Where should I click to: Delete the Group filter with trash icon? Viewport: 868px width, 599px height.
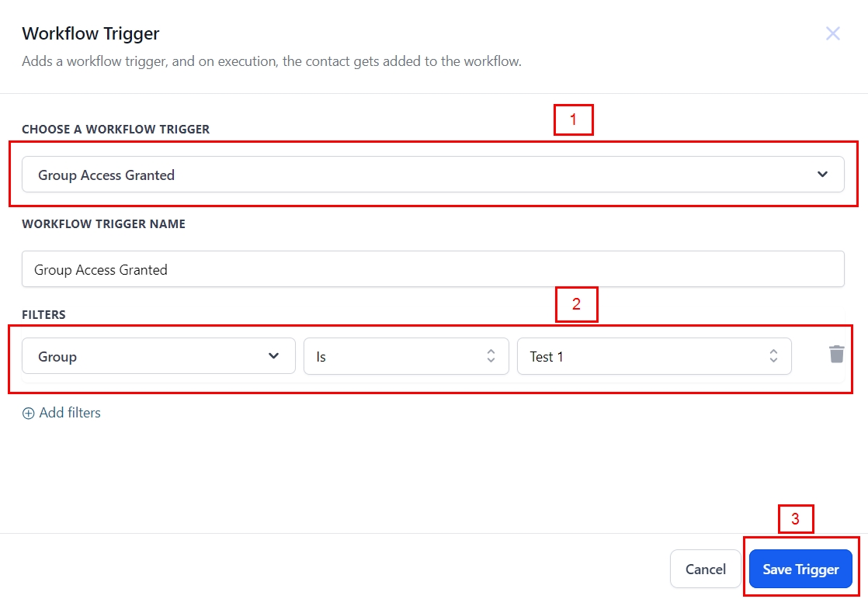836,355
